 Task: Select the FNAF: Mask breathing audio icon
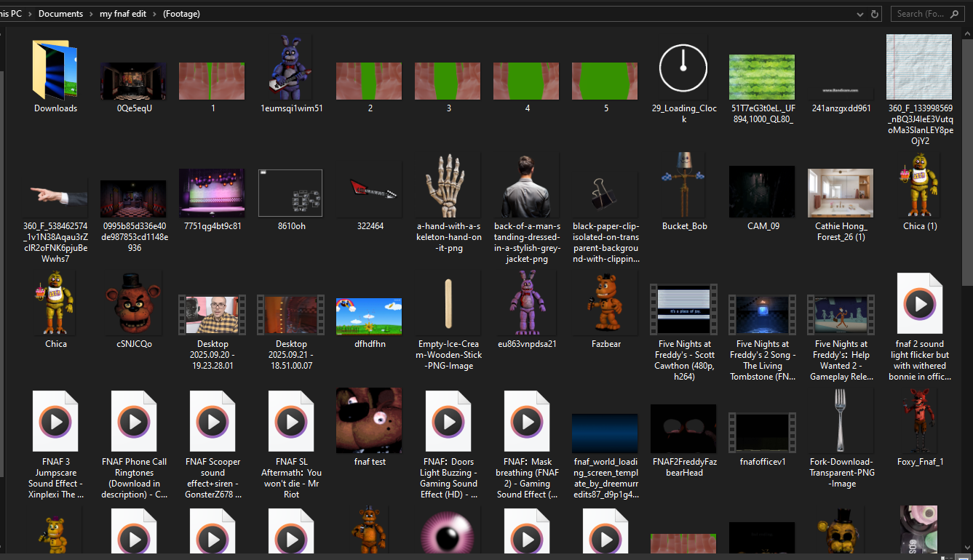pyautogui.click(x=527, y=421)
